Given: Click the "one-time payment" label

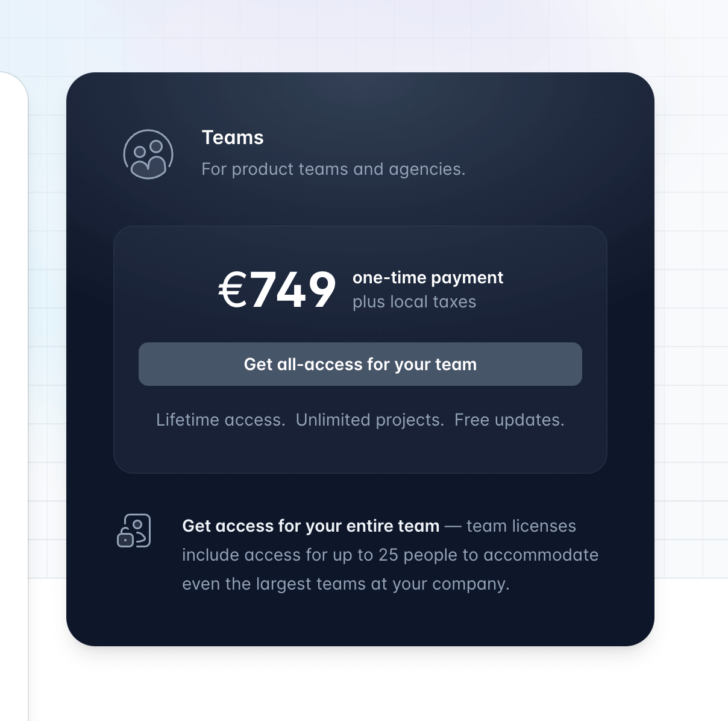Looking at the screenshot, I should pos(428,277).
